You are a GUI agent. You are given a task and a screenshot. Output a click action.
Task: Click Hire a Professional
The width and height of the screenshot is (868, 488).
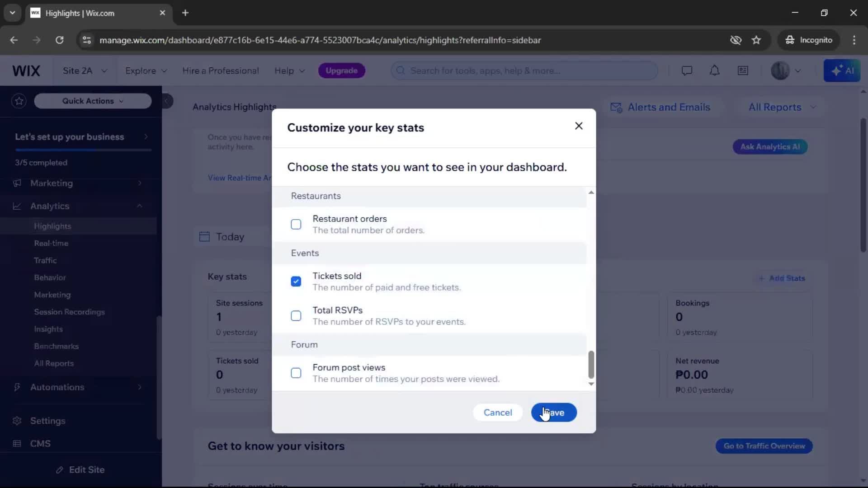click(x=221, y=71)
